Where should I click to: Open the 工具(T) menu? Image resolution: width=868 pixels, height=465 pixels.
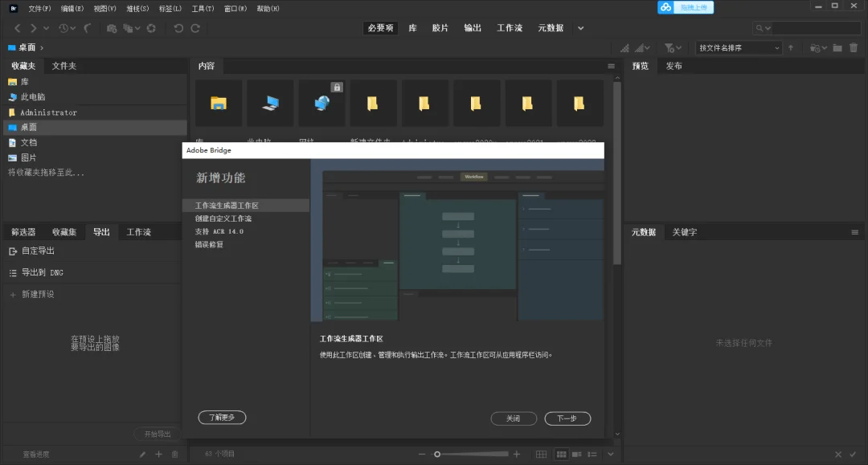[x=203, y=9]
